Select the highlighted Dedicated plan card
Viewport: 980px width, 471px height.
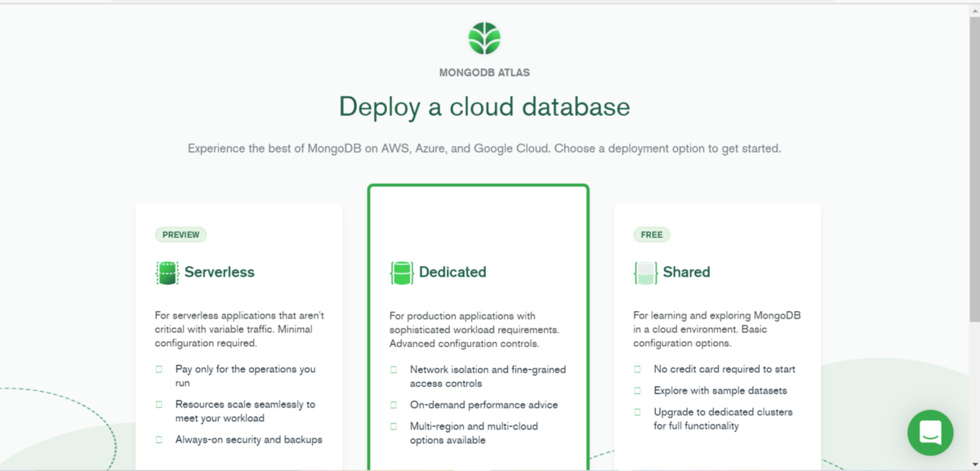(478, 327)
